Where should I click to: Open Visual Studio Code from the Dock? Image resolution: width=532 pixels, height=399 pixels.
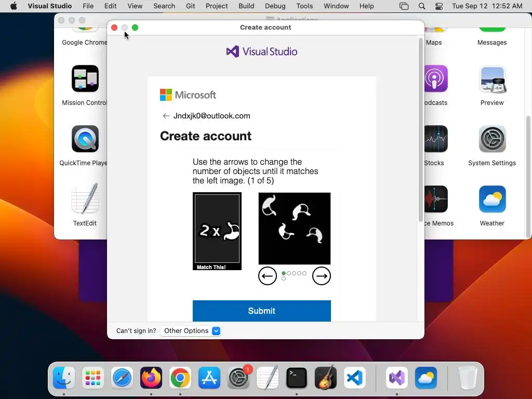[x=355, y=378]
